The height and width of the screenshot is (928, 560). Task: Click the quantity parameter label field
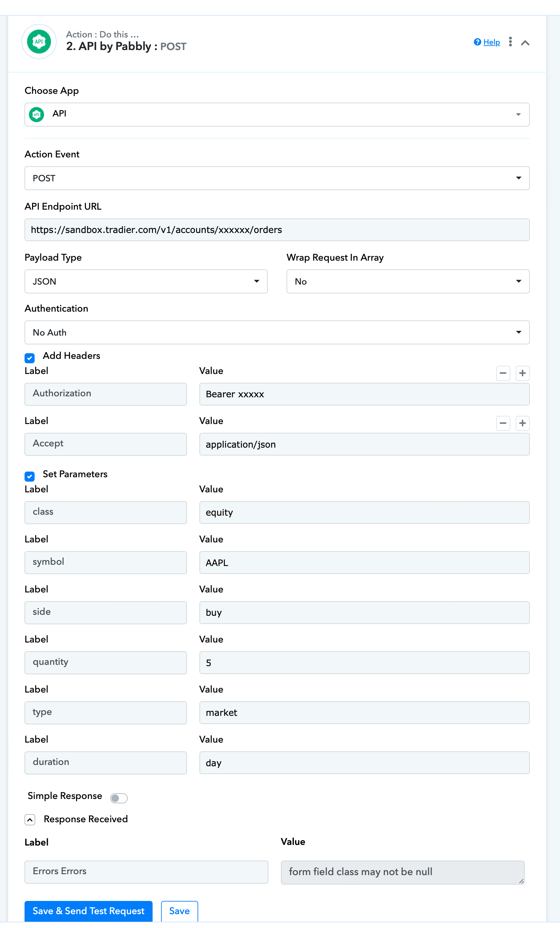[106, 663]
